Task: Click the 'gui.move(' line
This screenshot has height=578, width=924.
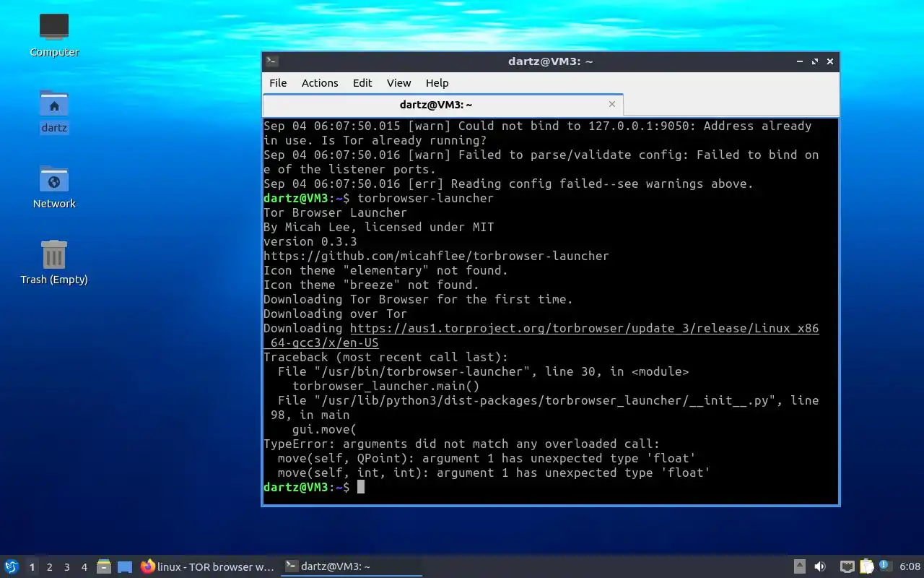Action: click(x=324, y=429)
